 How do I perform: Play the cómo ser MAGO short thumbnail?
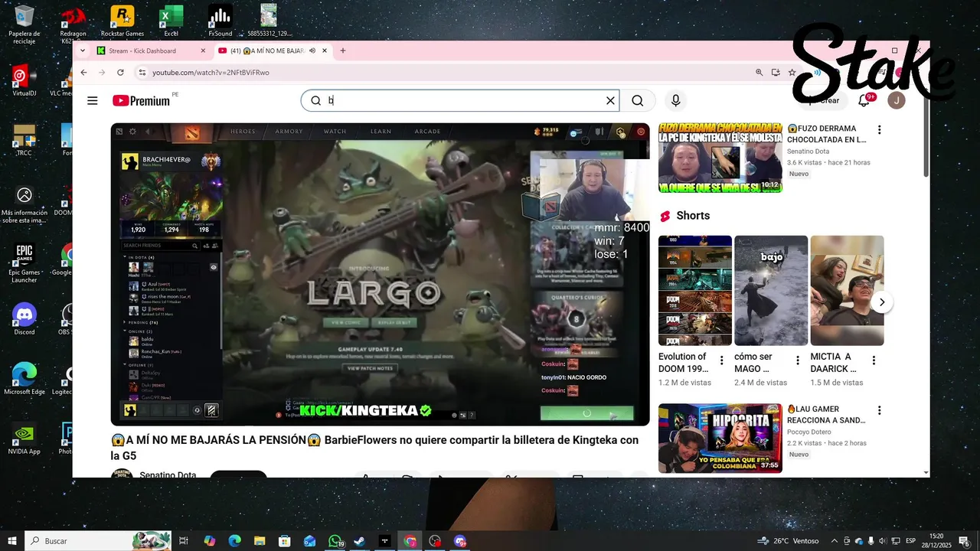[771, 291]
